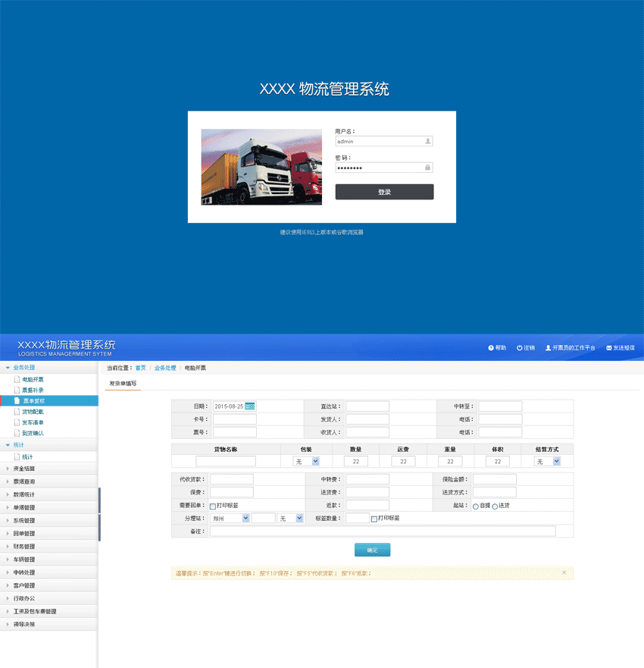This screenshot has height=668, width=644.
Task: Click the 发送短信 envelope icon
Action: pyautogui.click(x=608, y=347)
